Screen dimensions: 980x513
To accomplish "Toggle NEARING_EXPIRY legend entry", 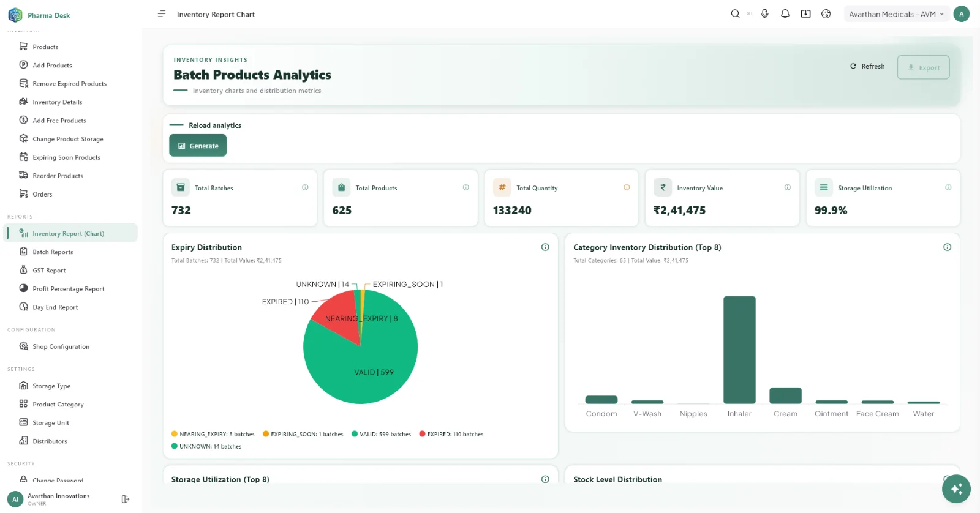I will pyautogui.click(x=213, y=434).
